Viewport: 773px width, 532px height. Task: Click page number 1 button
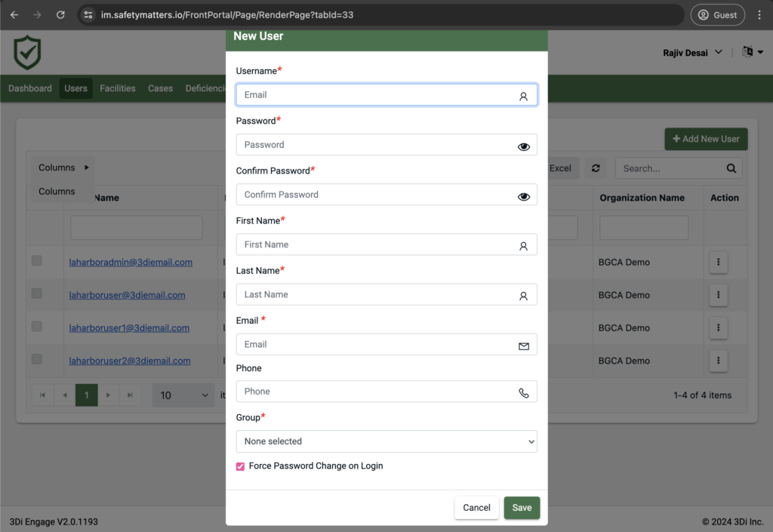tap(86, 395)
